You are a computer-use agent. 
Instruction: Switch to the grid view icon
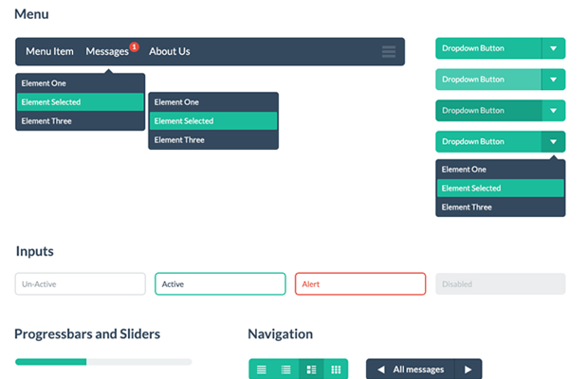click(336, 370)
